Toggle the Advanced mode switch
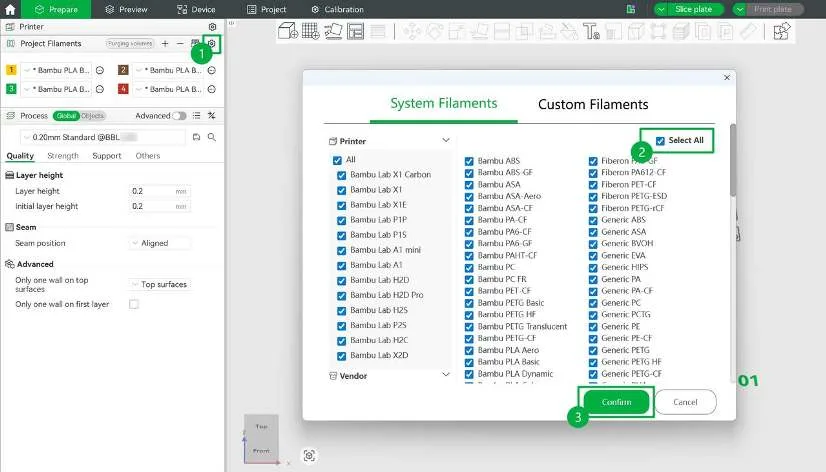 click(179, 115)
